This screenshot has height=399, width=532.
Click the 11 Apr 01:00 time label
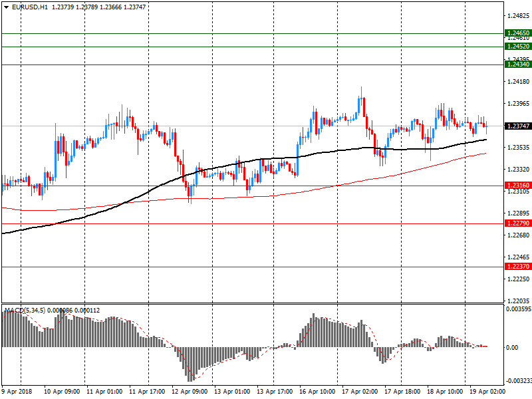104,392
